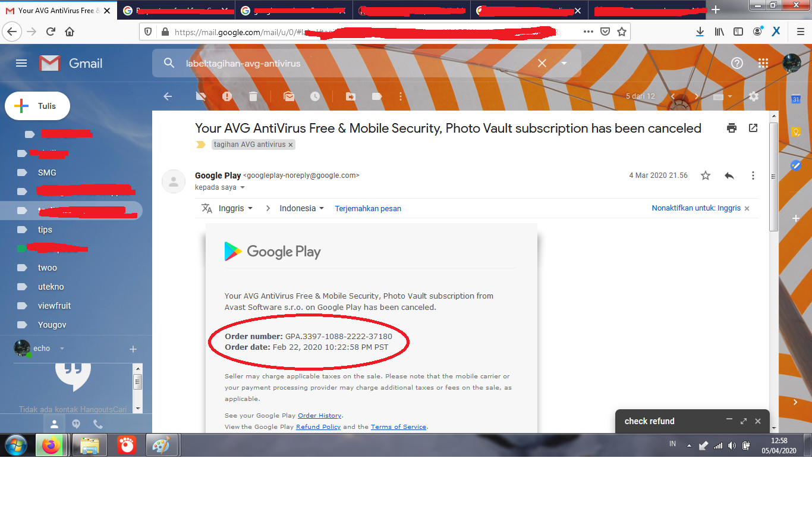Print the whole conversation
812x508 pixels.
click(x=732, y=128)
